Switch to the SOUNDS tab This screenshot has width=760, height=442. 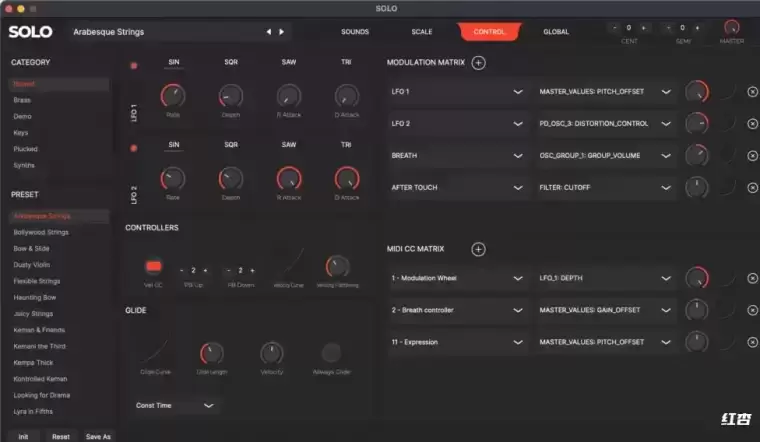355,32
